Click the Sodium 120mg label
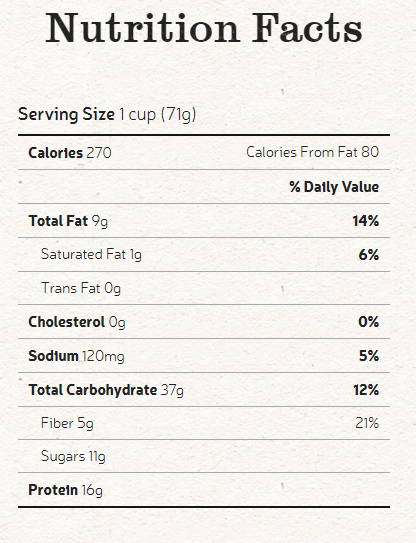This screenshot has height=543, width=416. pos(76,356)
